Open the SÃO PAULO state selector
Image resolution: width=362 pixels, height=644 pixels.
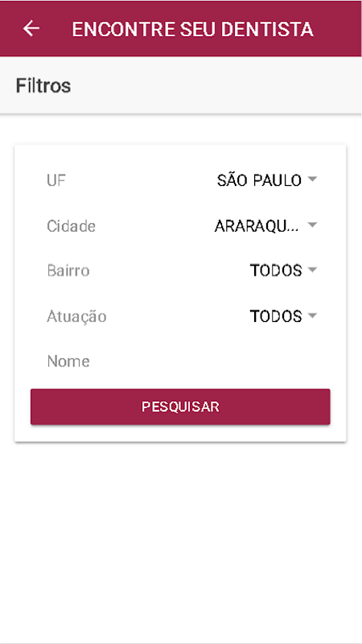click(267, 180)
